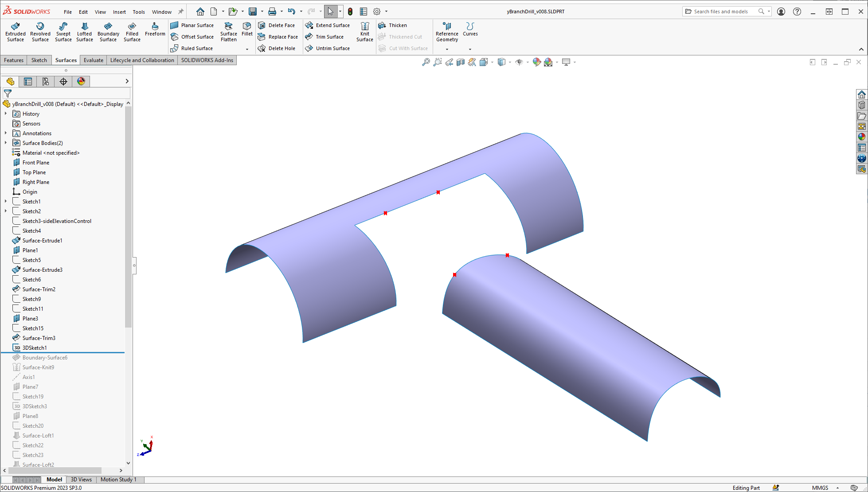The height and width of the screenshot is (492, 868).
Task: Click the Motion Study 1 tab
Action: coord(118,480)
